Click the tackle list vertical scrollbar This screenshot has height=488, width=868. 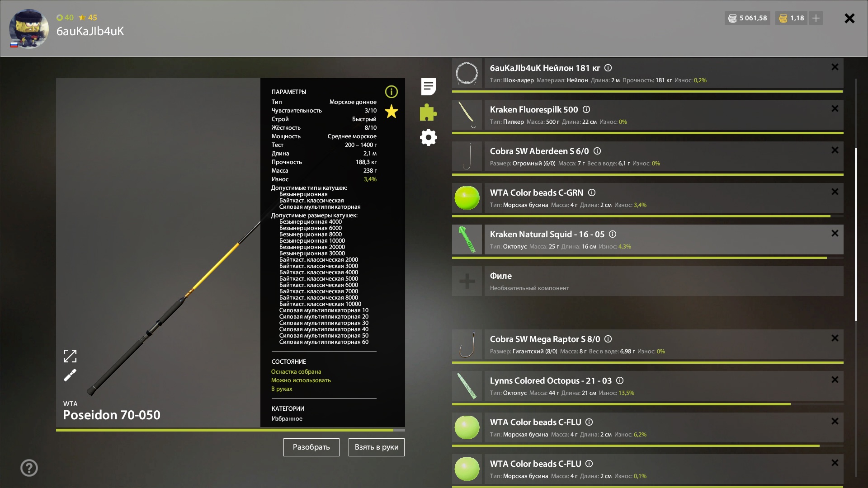(856, 235)
